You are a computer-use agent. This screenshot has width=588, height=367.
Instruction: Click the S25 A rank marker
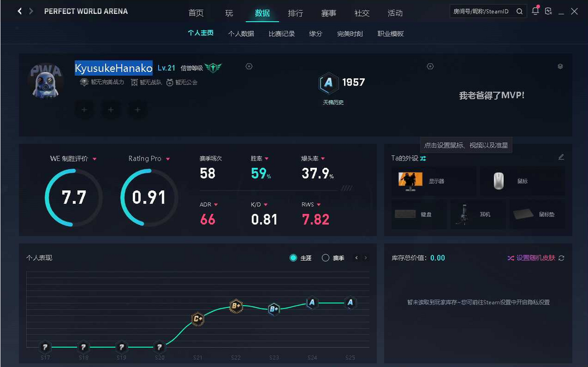pyautogui.click(x=350, y=303)
